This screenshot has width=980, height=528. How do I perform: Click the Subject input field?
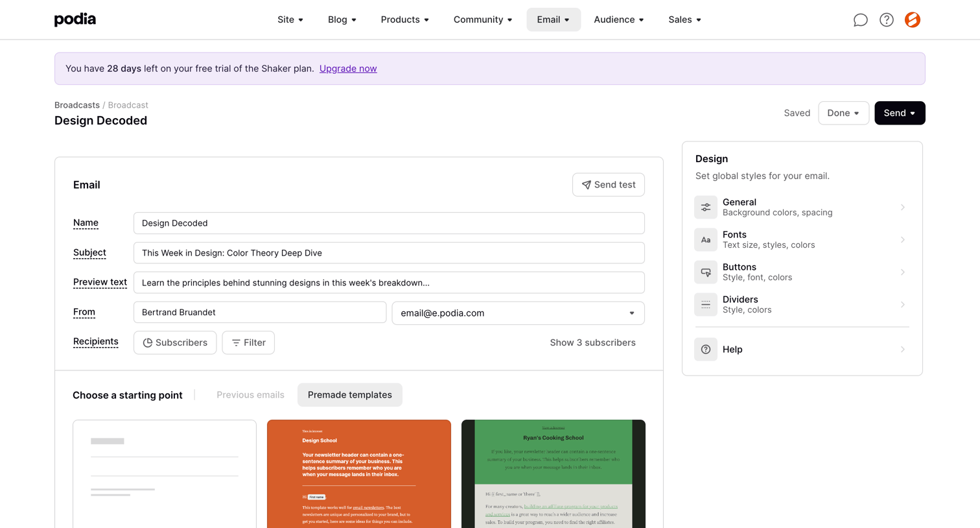[x=389, y=253]
